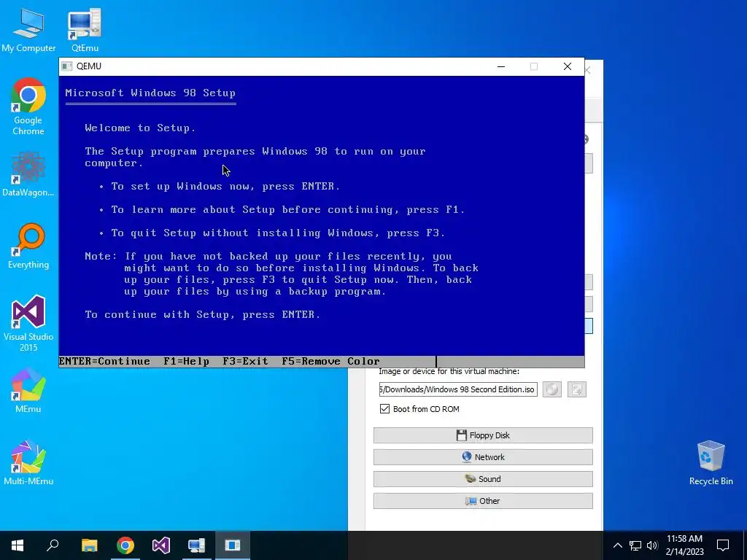The width and height of the screenshot is (747, 560).
Task: Open Chrome from the taskbar
Action: (125, 545)
